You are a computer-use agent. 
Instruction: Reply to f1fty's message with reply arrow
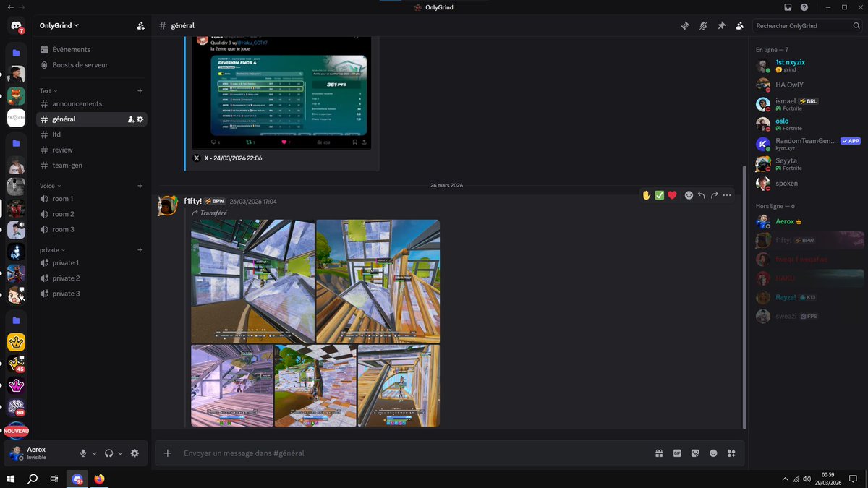(702, 195)
